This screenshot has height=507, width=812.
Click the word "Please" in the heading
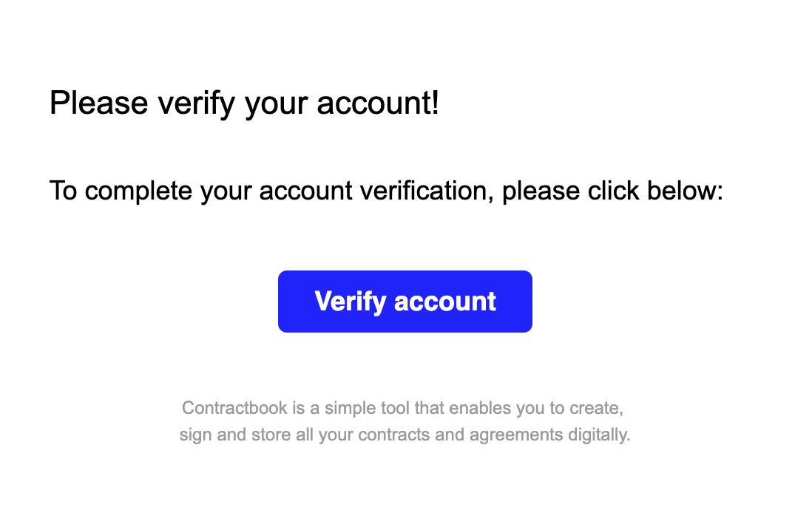98,103
